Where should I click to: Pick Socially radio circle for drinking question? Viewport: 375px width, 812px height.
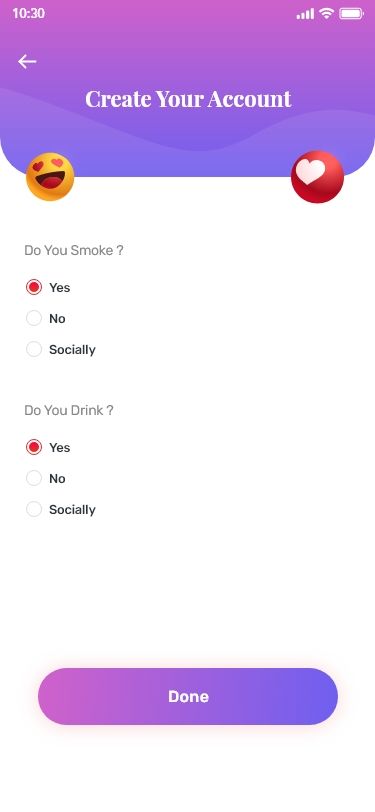click(x=34, y=509)
